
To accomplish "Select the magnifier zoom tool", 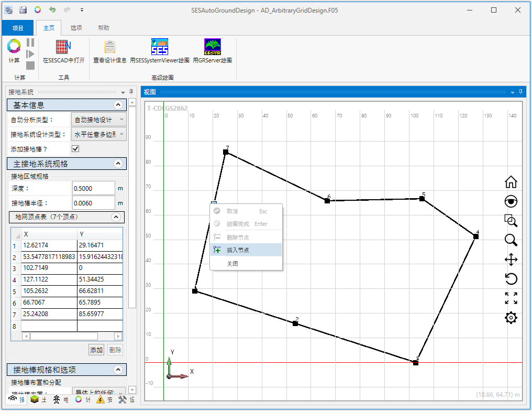I will click(x=511, y=240).
